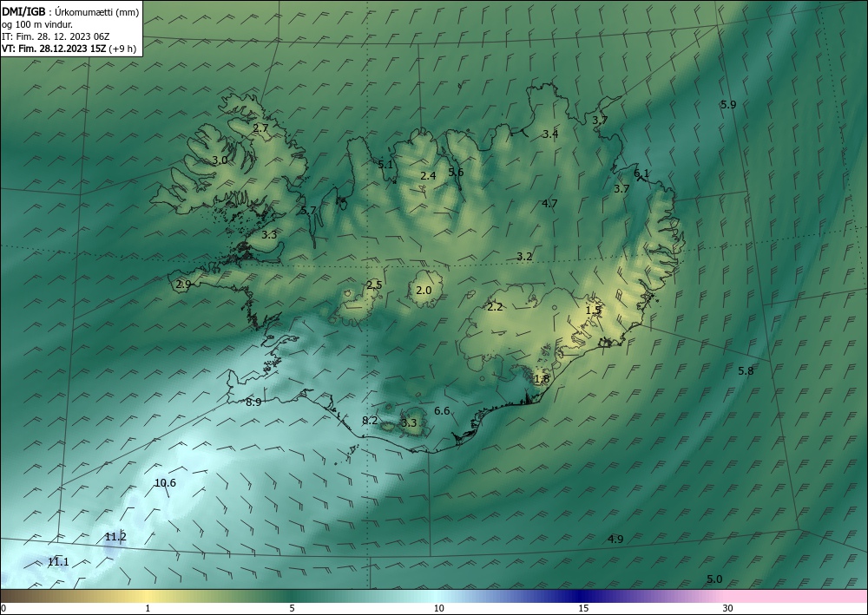Select the 6.1 value label

(x=641, y=173)
